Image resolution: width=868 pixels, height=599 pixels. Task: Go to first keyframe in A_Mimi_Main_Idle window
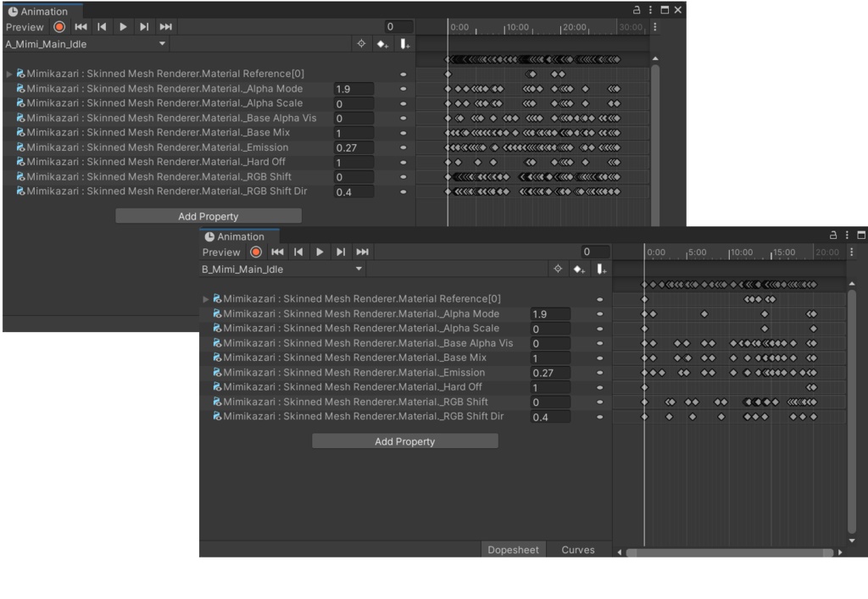coord(81,26)
